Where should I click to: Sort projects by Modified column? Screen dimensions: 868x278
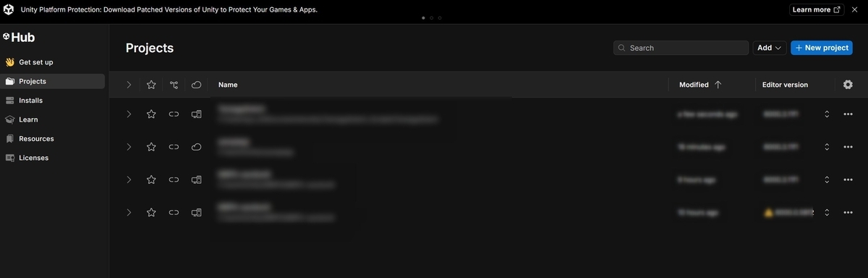click(x=694, y=85)
